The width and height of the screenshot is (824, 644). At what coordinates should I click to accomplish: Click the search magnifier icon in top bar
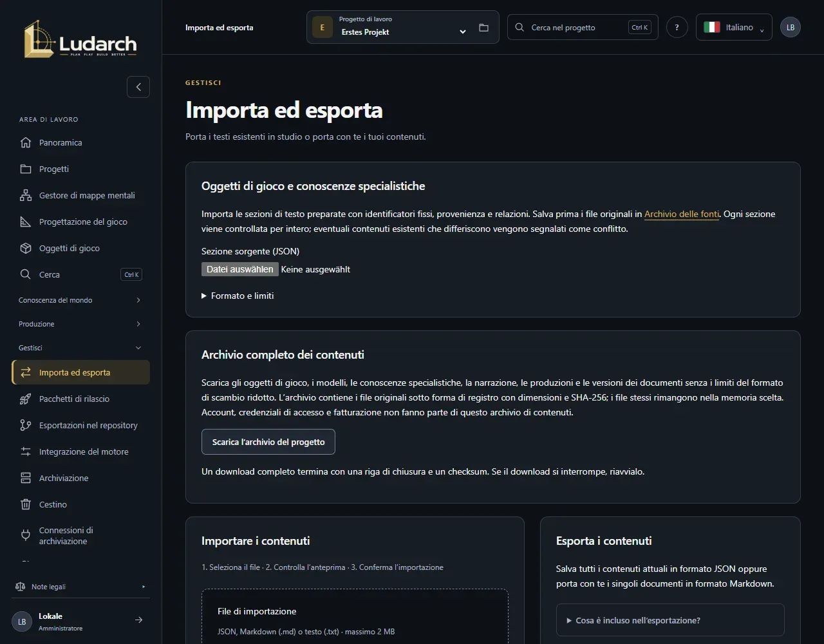click(520, 28)
